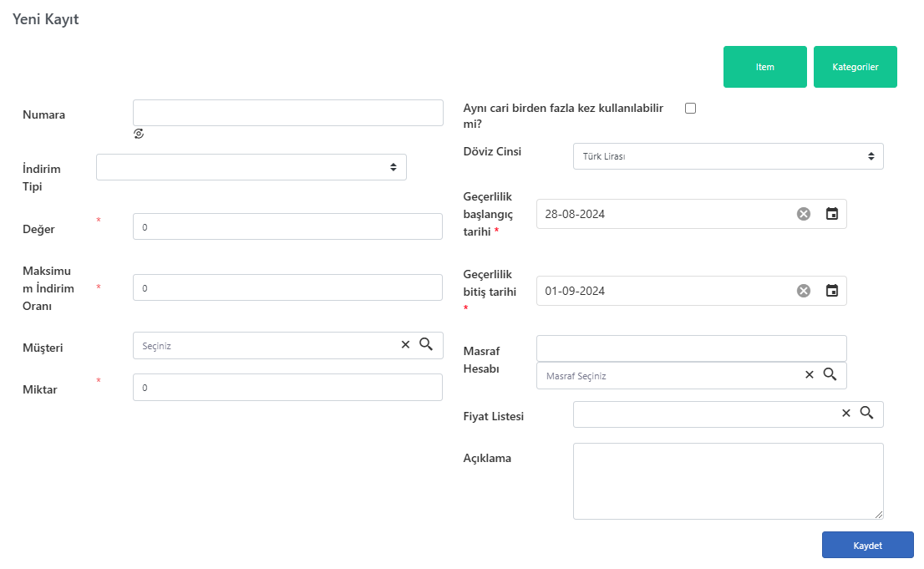The height and width of the screenshot is (569, 924).
Task: Open the Döviz Cinsi Türk Lirası dropdown
Action: click(728, 156)
